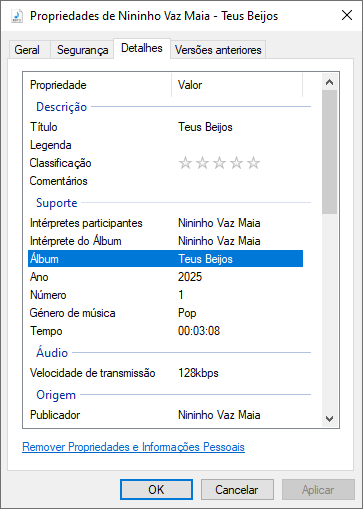Click the Cancelar button
The width and height of the screenshot is (363, 509).
237,490
